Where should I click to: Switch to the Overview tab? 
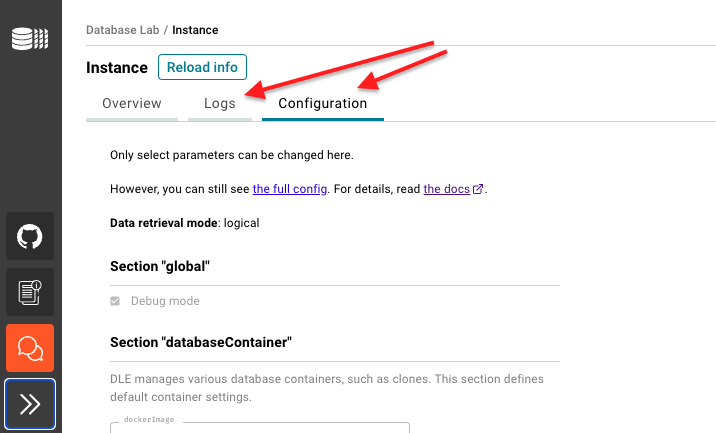[x=132, y=104]
